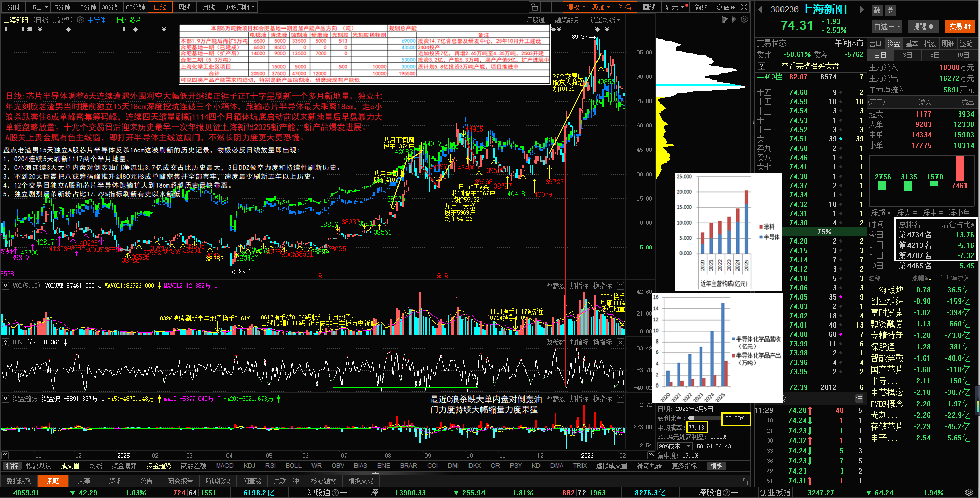Image resolution: width=980 pixels, height=498 pixels.
Task: Click the yellow list lines icon above chart
Action: [x=716, y=20]
